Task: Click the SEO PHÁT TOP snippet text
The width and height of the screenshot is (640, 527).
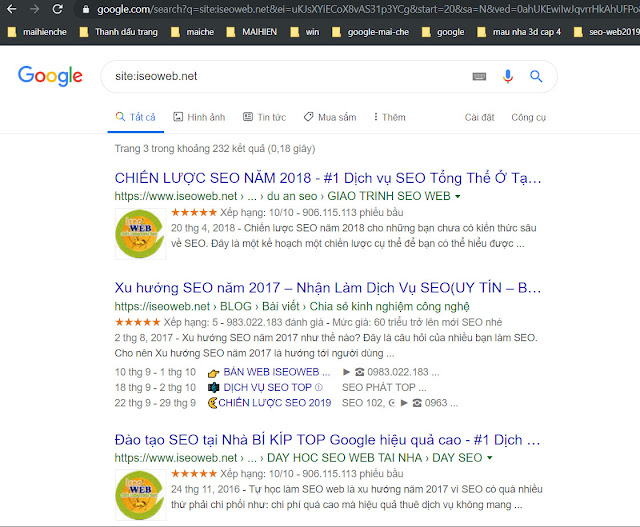Action: (384, 387)
